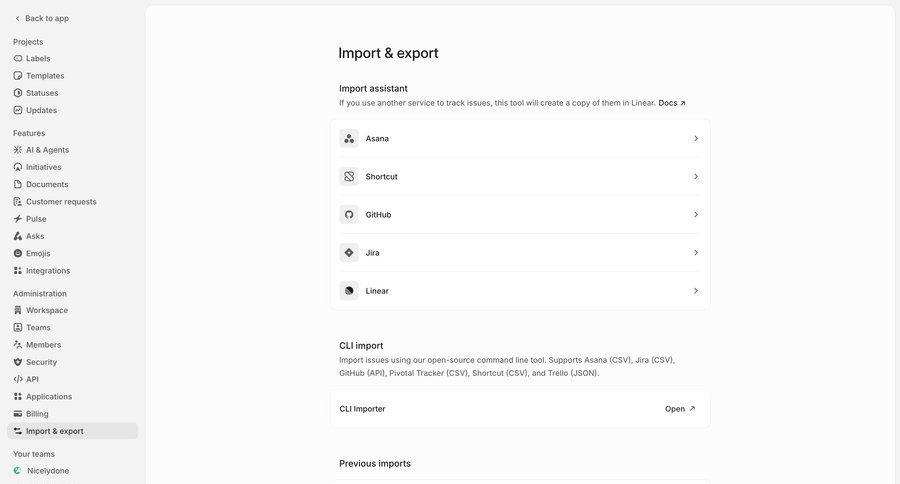900x484 pixels.
Task: Click the Projects sidebar section label
Action: point(28,42)
